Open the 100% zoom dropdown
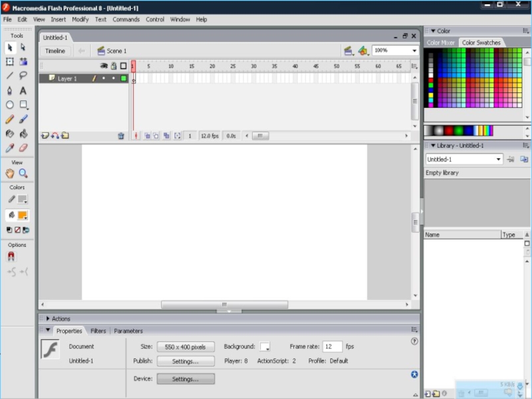Screen dimensions: 532x399 click(x=414, y=51)
